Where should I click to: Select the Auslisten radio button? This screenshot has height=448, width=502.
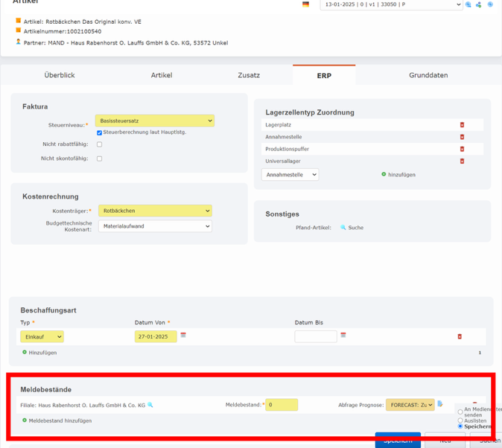(460, 420)
